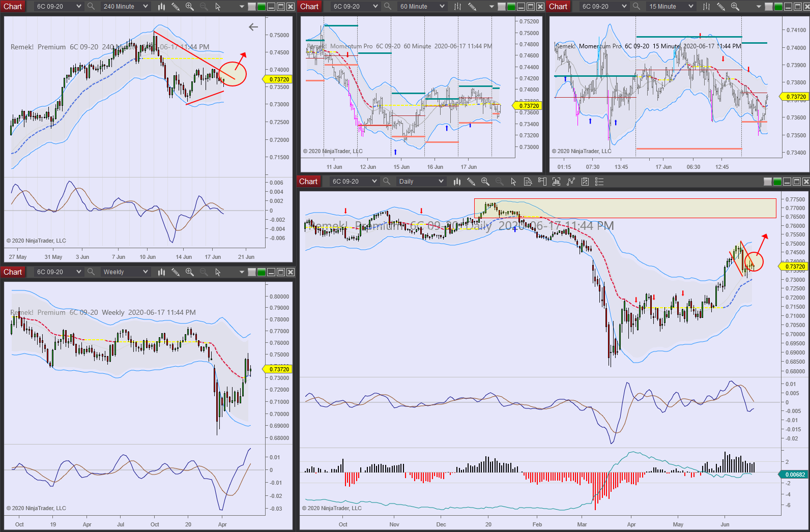Toggle green interval link in 60 Minute chart

coord(511,7)
